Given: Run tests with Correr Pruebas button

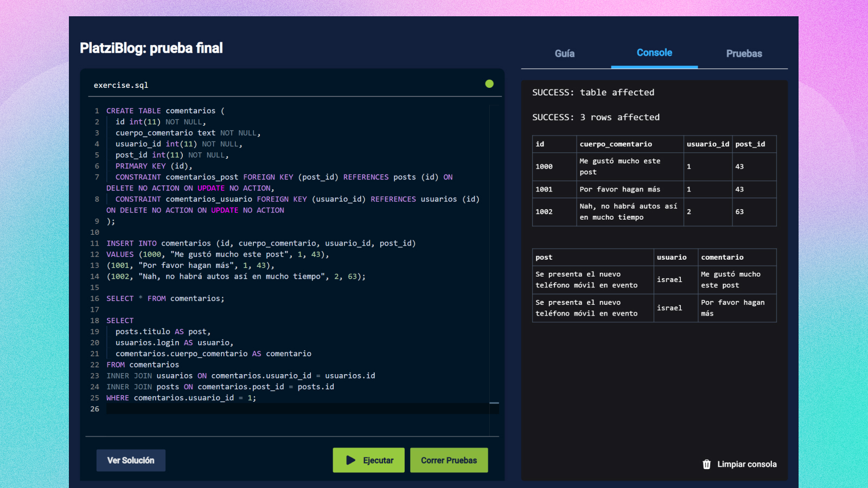Looking at the screenshot, I should pyautogui.click(x=449, y=460).
